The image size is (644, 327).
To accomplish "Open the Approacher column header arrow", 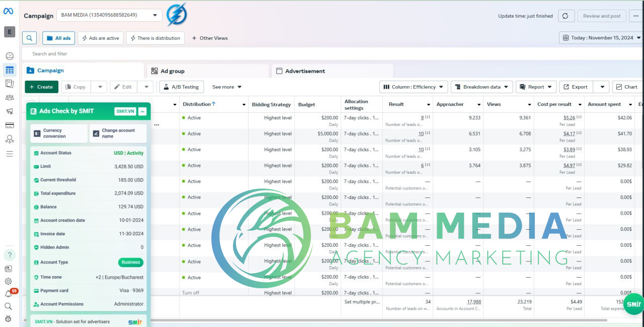I will pyautogui.click(x=478, y=105).
